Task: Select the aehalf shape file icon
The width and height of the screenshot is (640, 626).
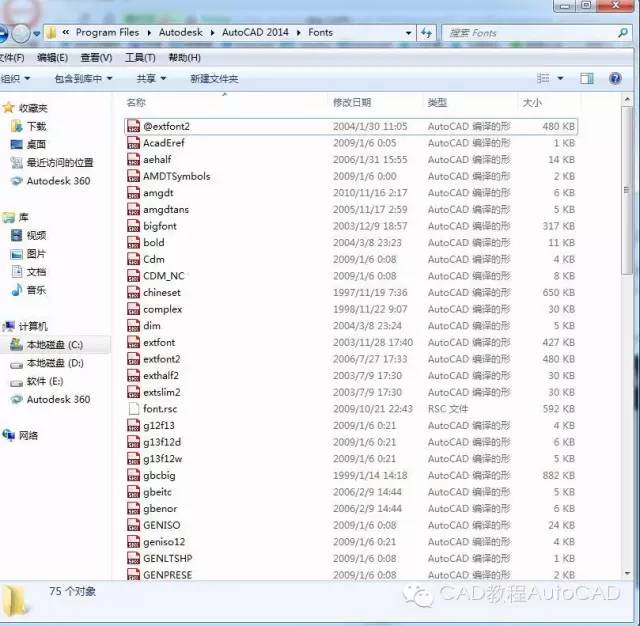Action: click(x=133, y=159)
